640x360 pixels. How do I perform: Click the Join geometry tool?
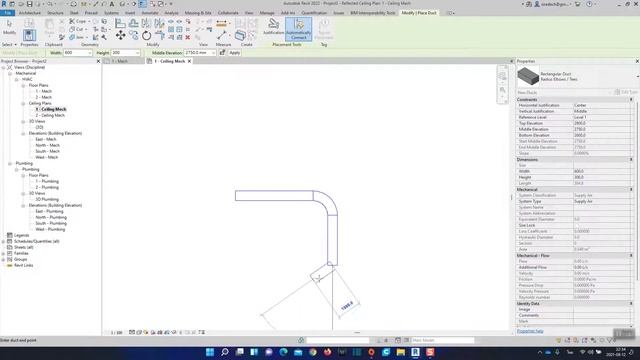(77, 37)
